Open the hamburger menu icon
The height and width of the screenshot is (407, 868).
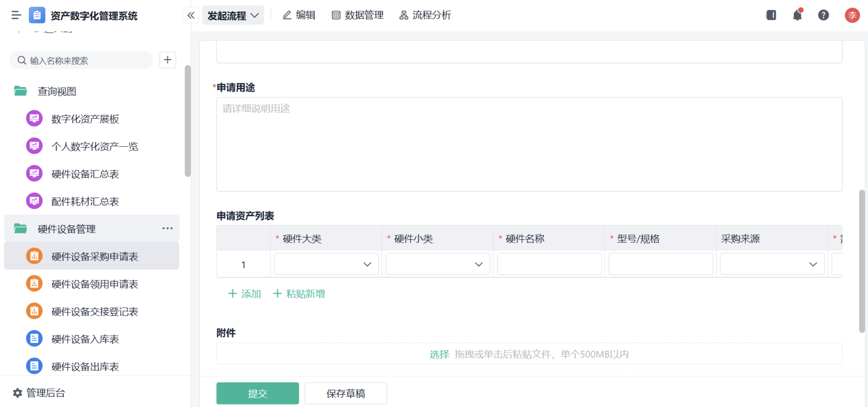click(x=16, y=15)
